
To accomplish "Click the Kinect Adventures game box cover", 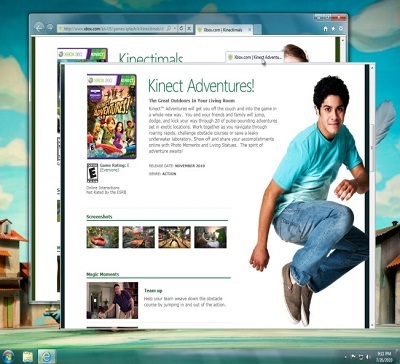I will (x=112, y=116).
